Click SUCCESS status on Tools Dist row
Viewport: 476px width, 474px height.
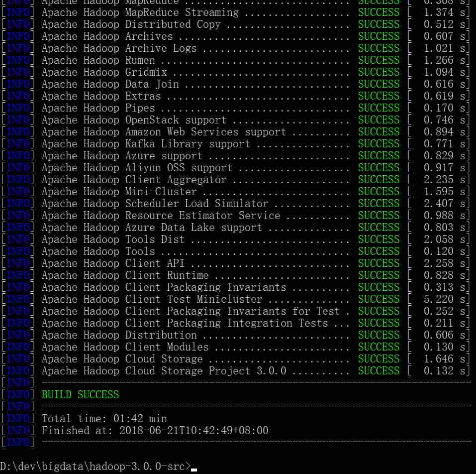point(379,239)
